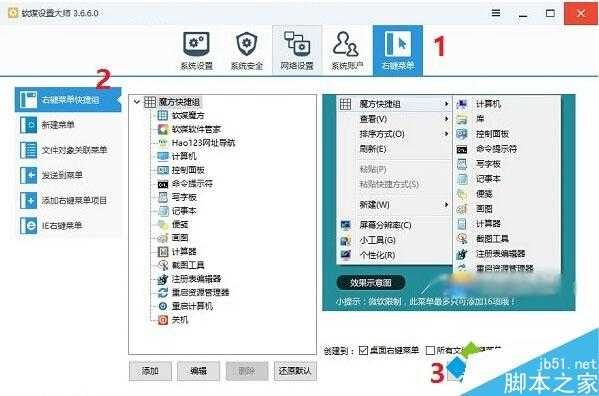599x396 pixels.
Task: Click the 效果示意图 label
Action: pos(371,283)
